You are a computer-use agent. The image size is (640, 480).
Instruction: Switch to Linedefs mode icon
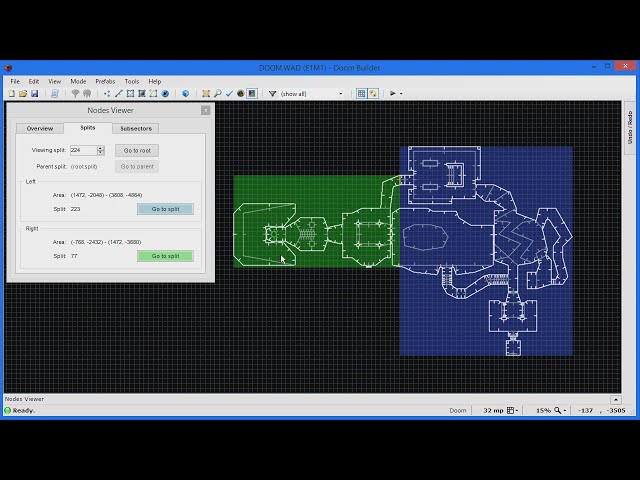click(118, 94)
